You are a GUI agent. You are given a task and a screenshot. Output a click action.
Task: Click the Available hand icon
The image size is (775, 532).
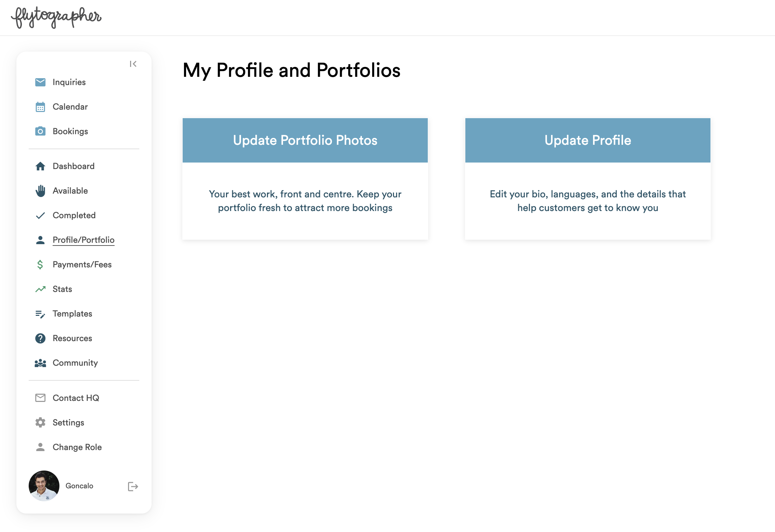(40, 191)
